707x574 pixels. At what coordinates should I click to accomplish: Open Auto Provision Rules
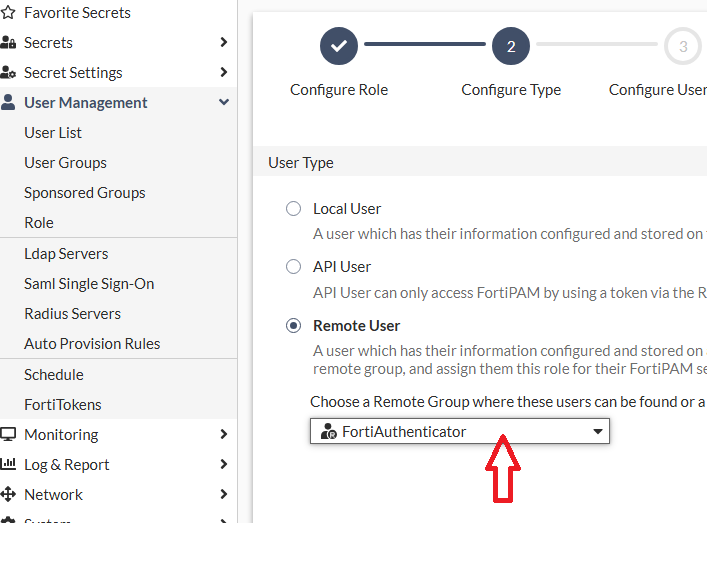point(92,344)
